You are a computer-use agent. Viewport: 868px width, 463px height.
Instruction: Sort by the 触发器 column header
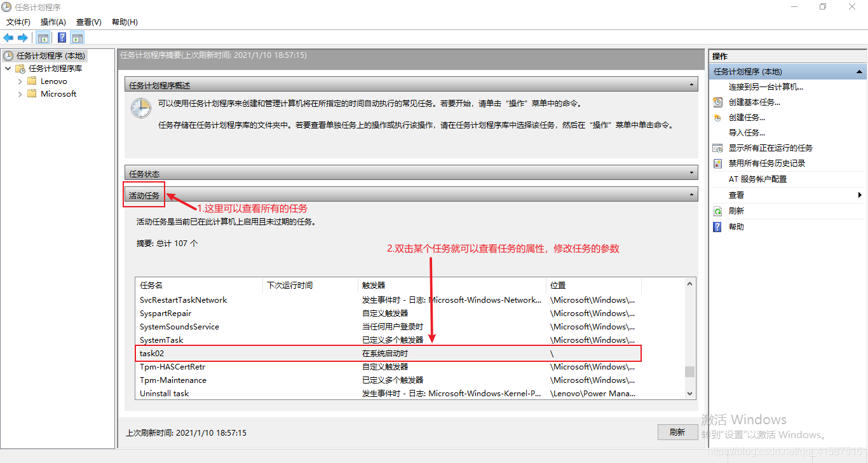click(452, 285)
